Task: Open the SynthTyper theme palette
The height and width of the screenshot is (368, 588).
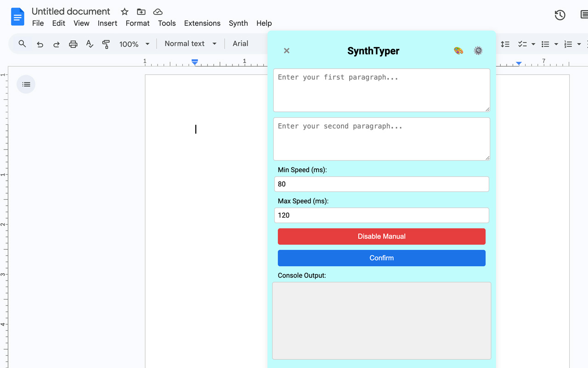Action: [x=458, y=51]
